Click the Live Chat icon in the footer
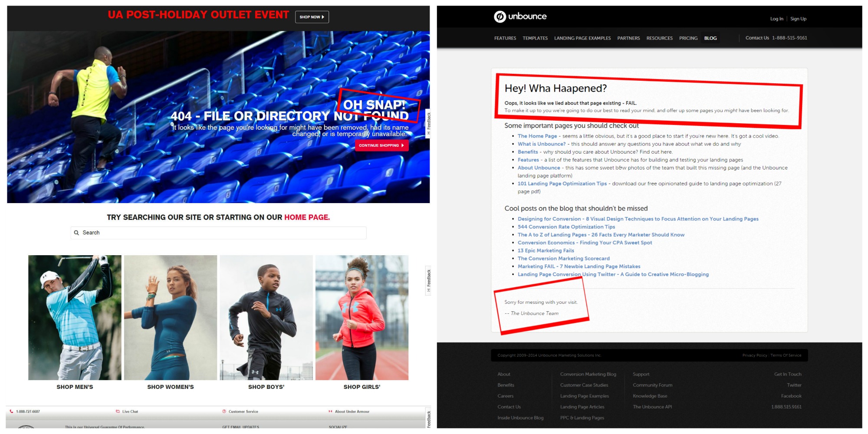 (118, 411)
